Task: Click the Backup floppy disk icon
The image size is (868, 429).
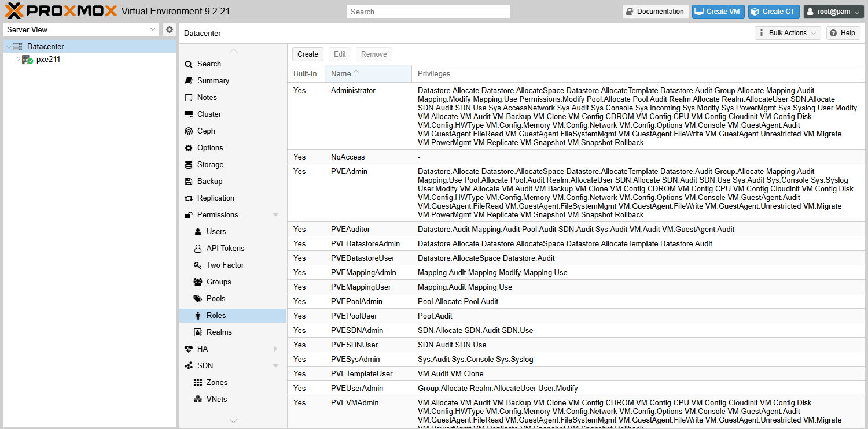Action: click(189, 181)
